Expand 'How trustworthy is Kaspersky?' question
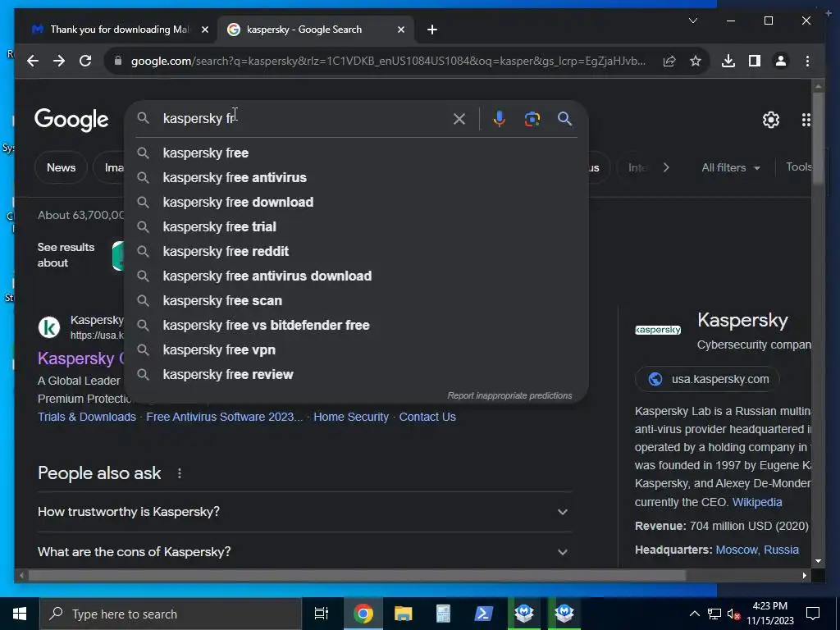The image size is (840, 630). point(304,512)
